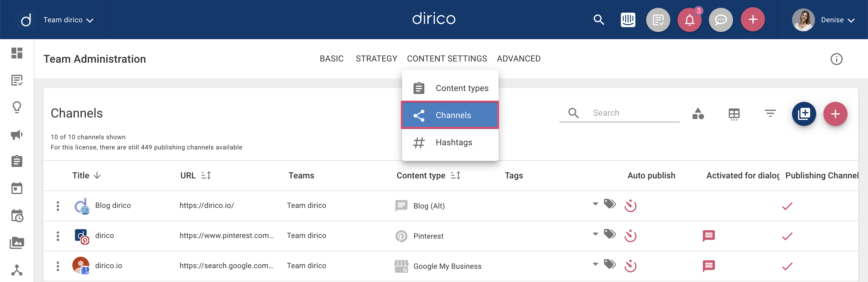
Task: Select Channels in the dropdown menu
Action: tap(450, 115)
